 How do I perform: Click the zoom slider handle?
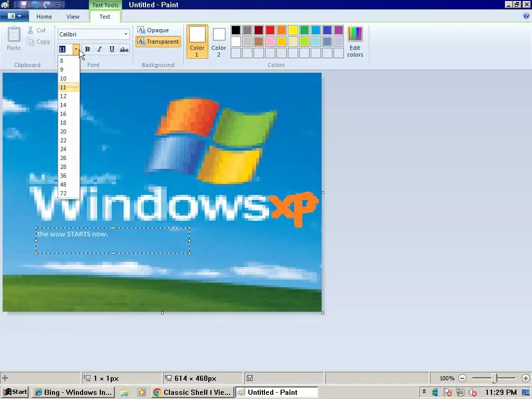pos(495,378)
